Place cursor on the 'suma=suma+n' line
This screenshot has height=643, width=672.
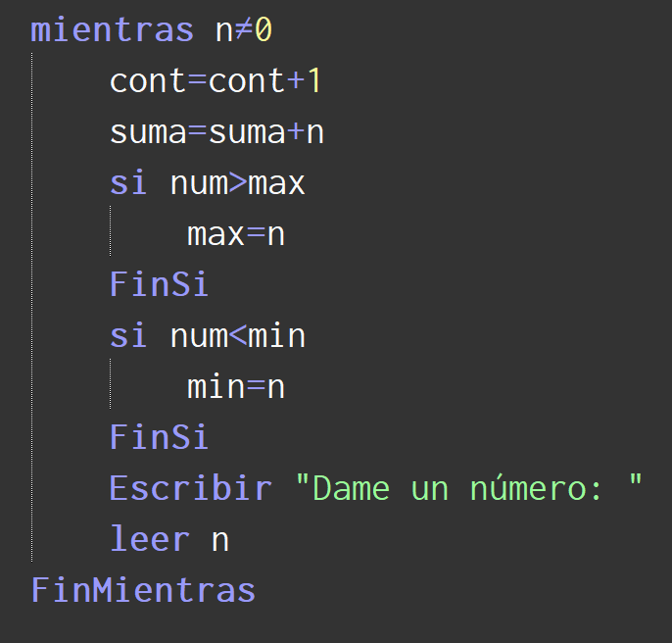pos(216,132)
